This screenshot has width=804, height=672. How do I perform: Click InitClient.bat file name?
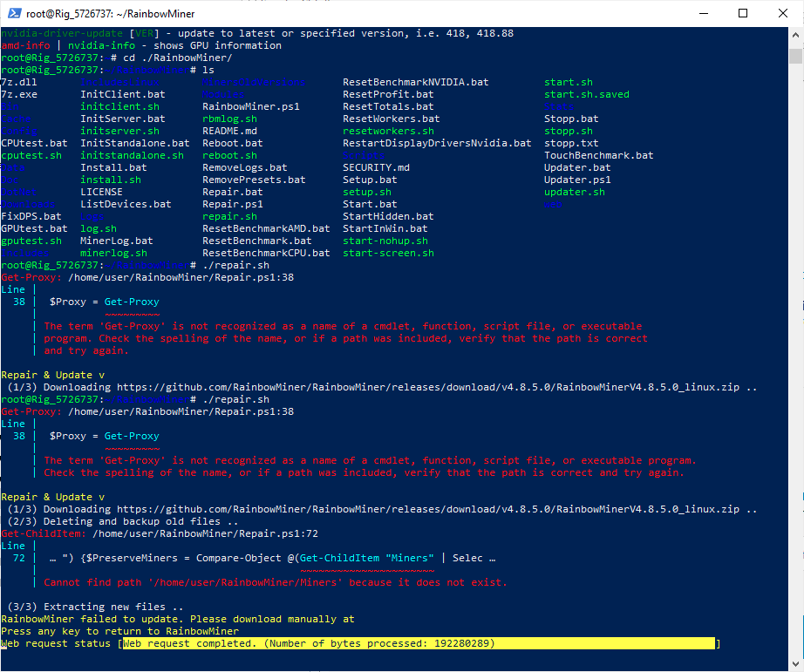(123, 94)
